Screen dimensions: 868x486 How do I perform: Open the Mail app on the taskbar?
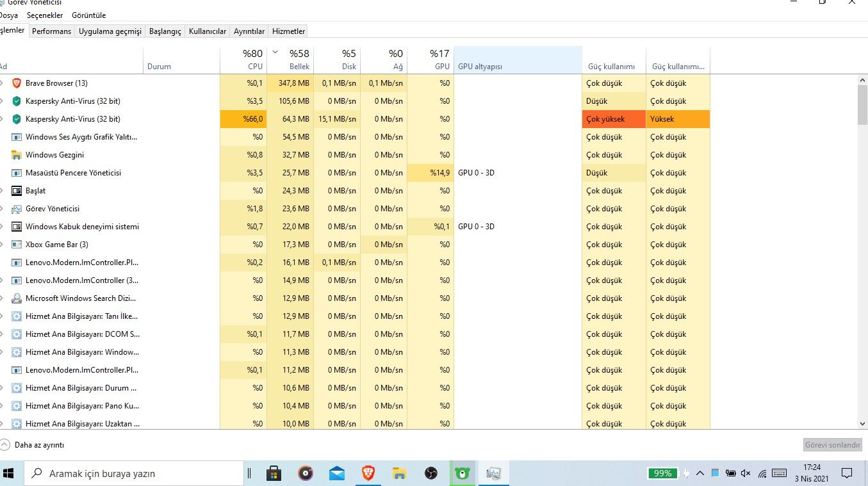337,473
